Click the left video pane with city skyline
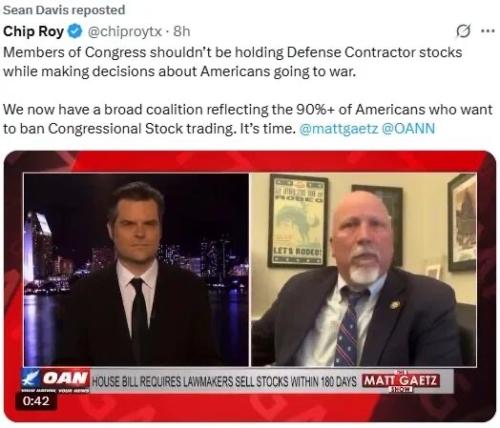 (x=137, y=269)
